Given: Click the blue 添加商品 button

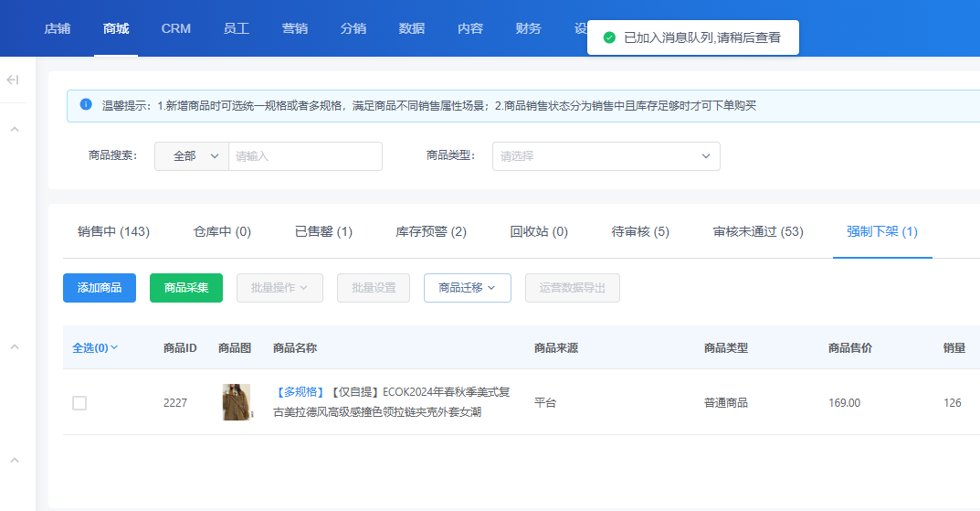Looking at the screenshot, I should click(100, 288).
